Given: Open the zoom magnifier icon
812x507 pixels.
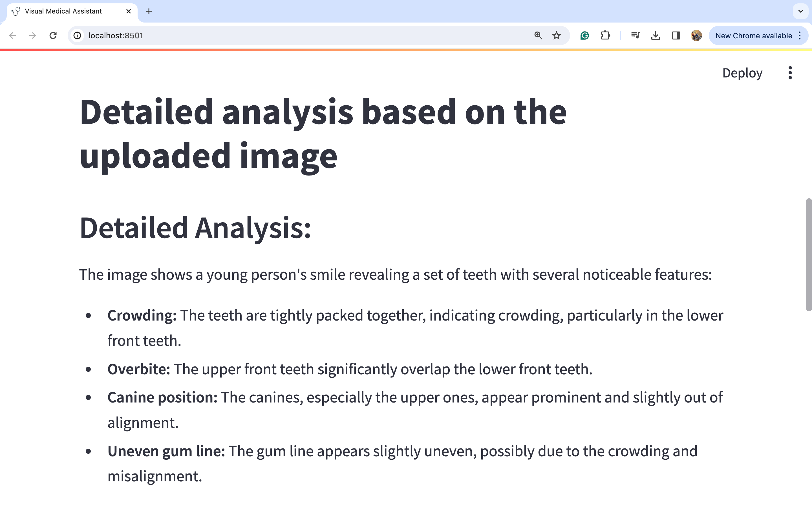Looking at the screenshot, I should coord(538,35).
